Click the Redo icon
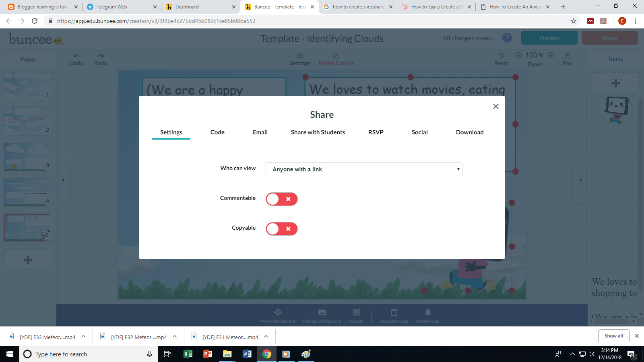This screenshot has height=362, width=644. [x=100, y=58]
